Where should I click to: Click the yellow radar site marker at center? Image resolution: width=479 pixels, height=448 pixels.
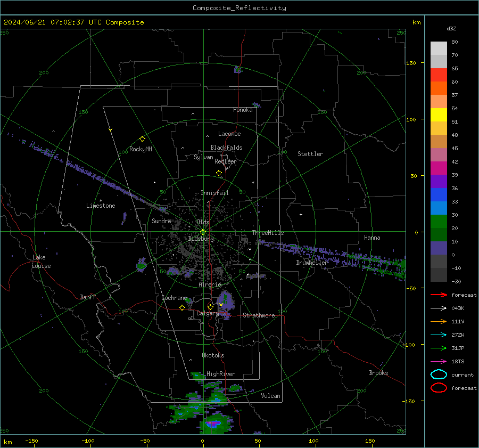[x=203, y=232]
